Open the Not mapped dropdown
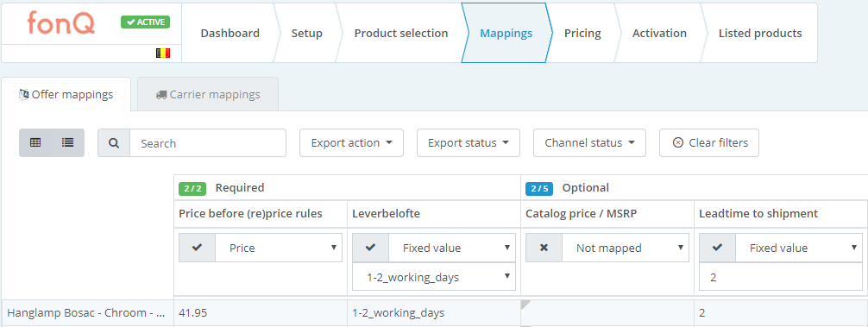Viewport: 868px width, 327px height. click(x=626, y=248)
